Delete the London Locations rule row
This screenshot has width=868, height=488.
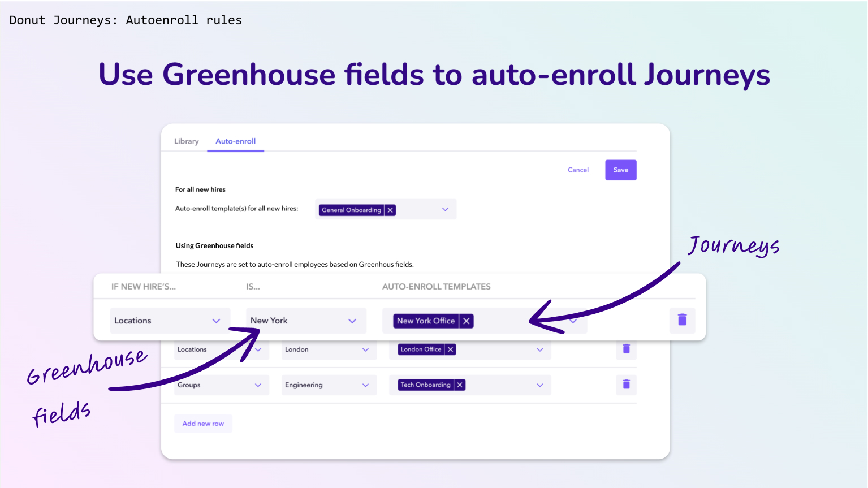click(x=626, y=349)
